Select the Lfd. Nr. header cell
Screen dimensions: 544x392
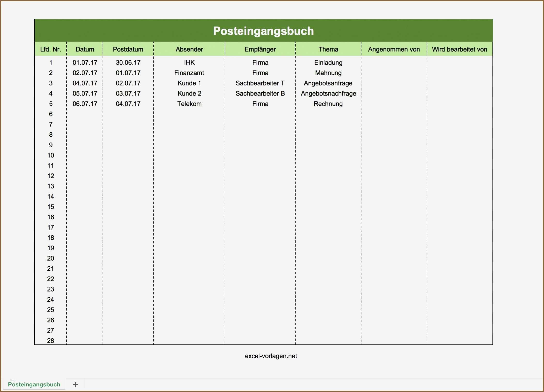click(x=51, y=49)
